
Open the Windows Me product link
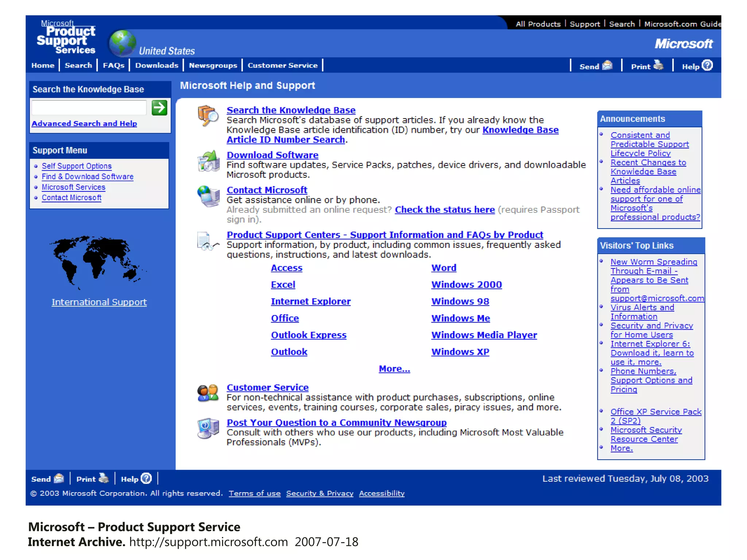click(461, 318)
